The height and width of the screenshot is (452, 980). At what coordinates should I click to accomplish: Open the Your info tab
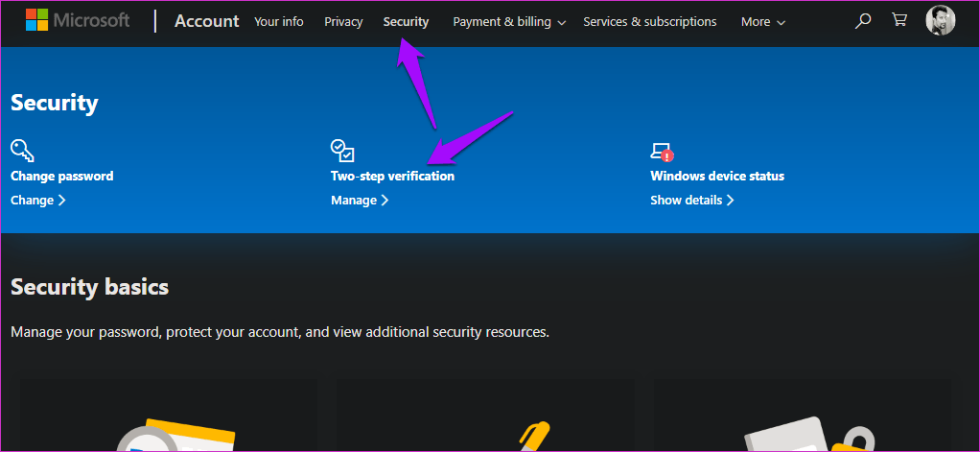pyautogui.click(x=279, y=22)
